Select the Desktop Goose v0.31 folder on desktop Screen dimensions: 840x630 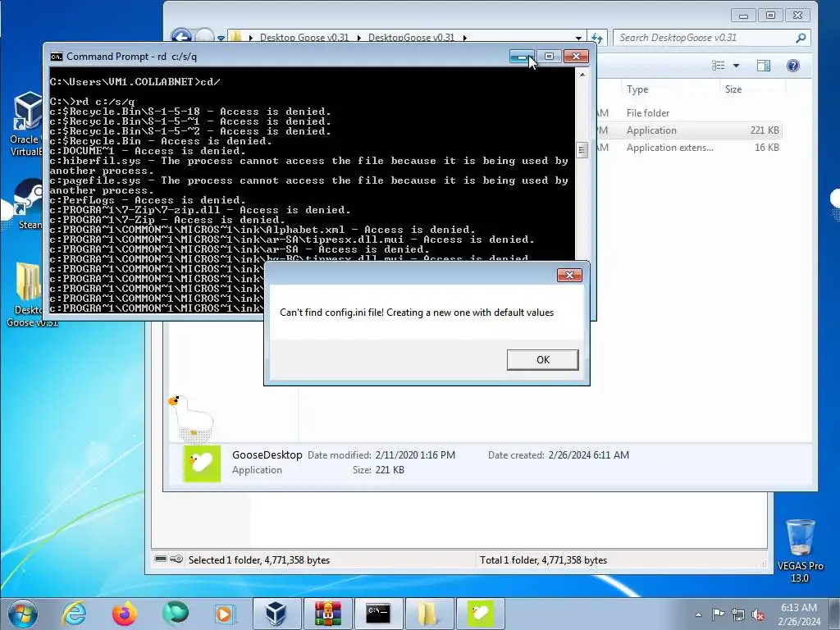pyautogui.click(x=28, y=294)
